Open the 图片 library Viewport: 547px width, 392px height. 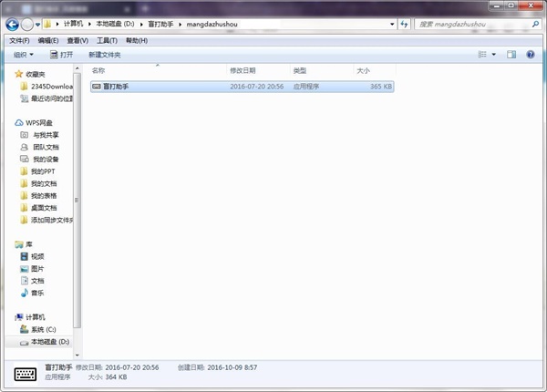[x=33, y=269]
